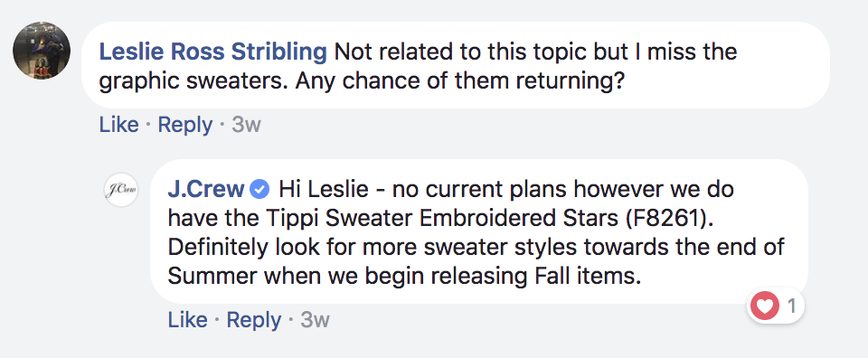Open the J.Crew page name link

tap(206, 190)
